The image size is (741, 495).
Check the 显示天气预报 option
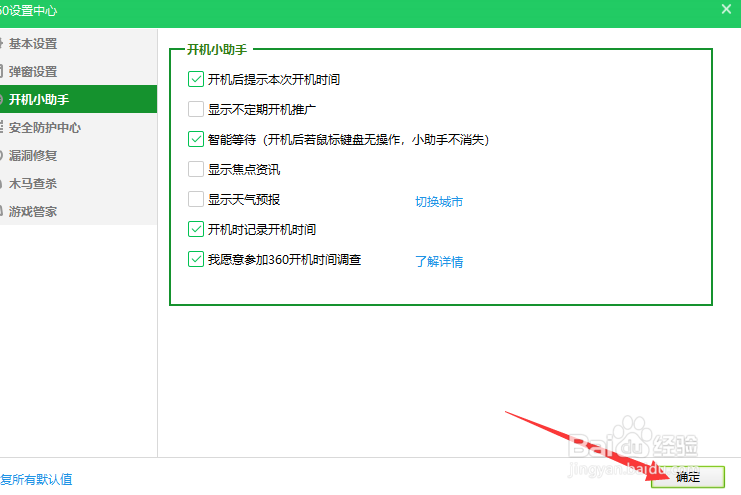[x=196, y=199]
